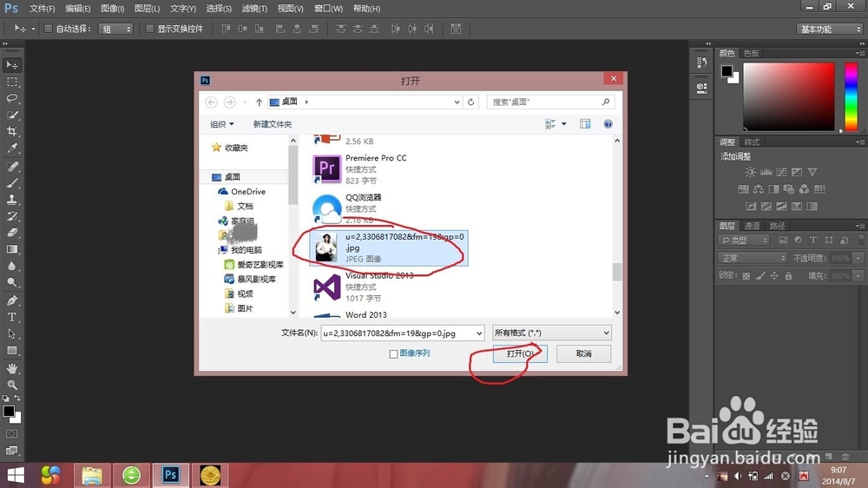868x488 pixels.
Task: Select the Brush tool
Action: (11, 183)
